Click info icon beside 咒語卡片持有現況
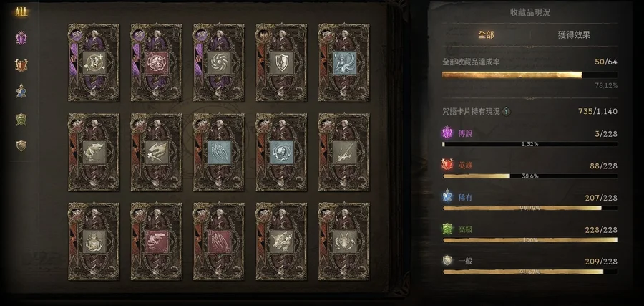The image size is (644, 306). pos(507,112)
